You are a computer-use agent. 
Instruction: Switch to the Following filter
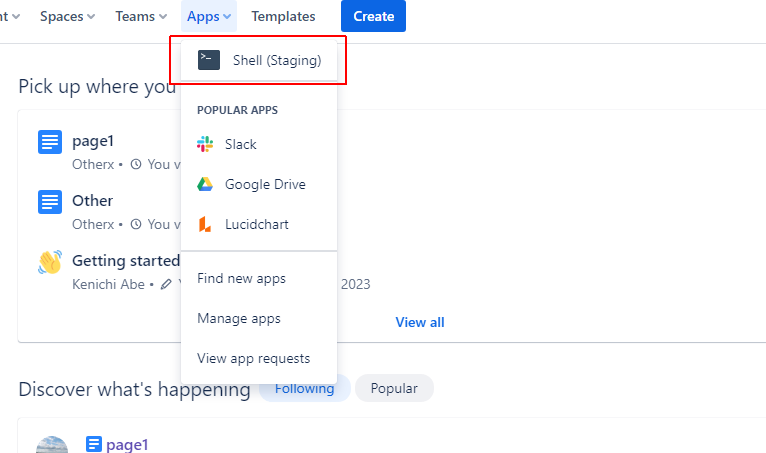pyautogui.click(x=304, y=388)
